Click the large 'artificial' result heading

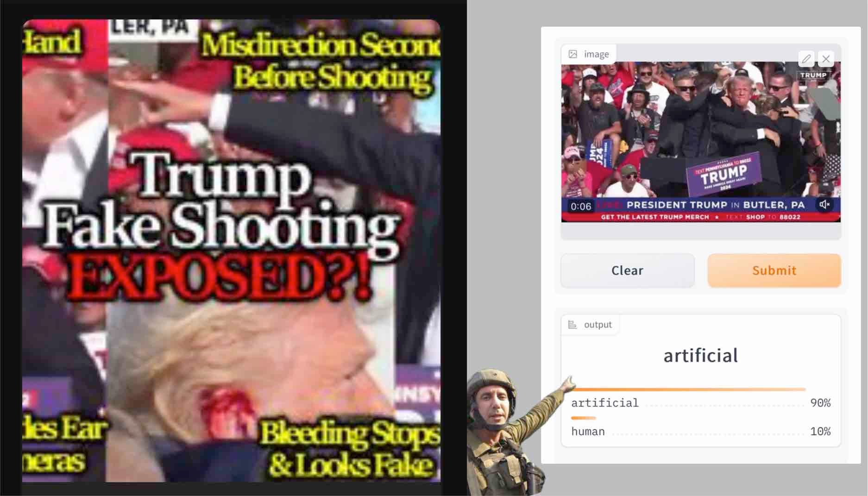[701, 355]
